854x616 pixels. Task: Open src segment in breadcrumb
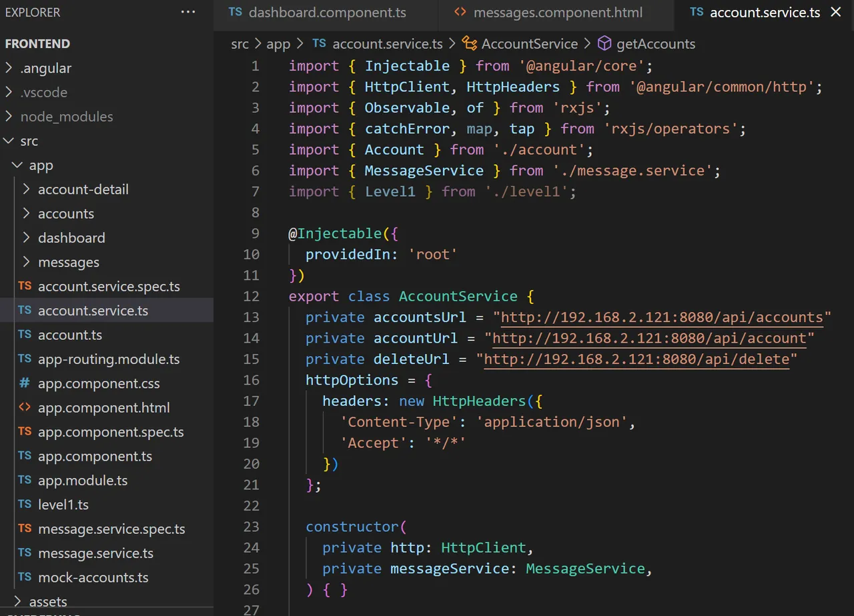pos(240,44)
